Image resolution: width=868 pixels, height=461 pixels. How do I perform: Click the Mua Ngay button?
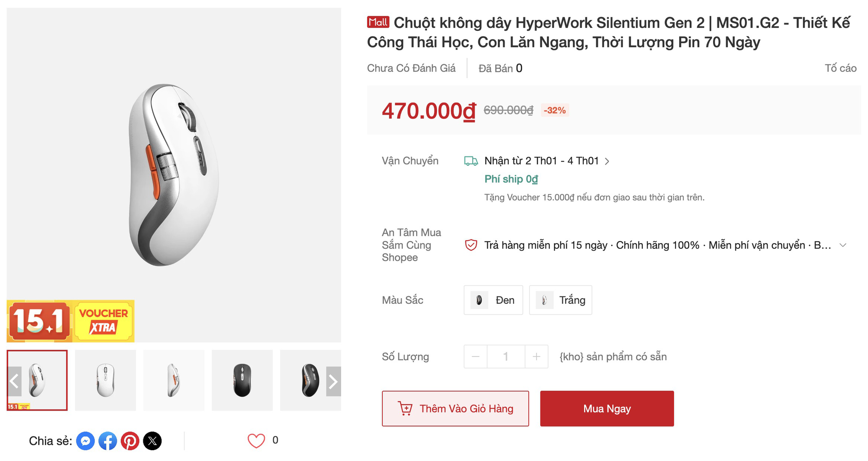pos(607,408)
